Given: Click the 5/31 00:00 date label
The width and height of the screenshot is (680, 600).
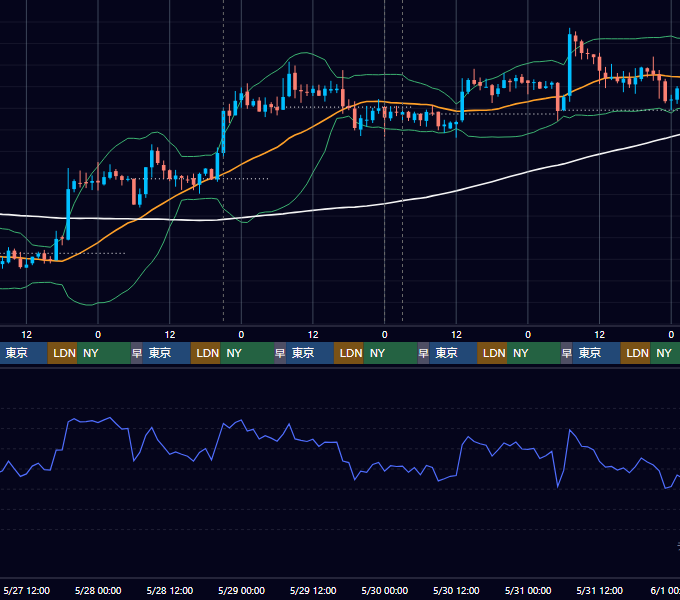Looking at the screenshot, I should (x=528, y=590).
